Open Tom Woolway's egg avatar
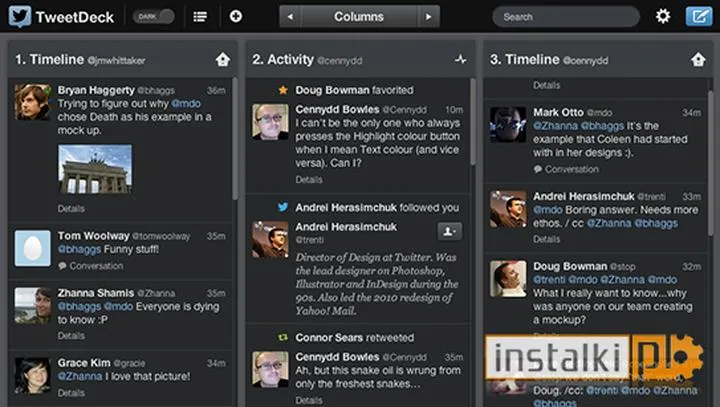720x407 pixels. pos(33,249)
